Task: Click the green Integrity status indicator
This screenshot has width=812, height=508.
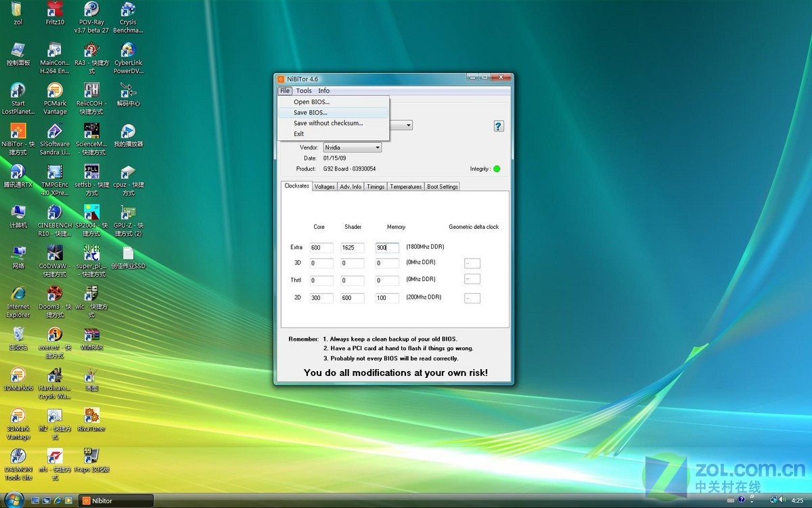Action: (497, 169)
